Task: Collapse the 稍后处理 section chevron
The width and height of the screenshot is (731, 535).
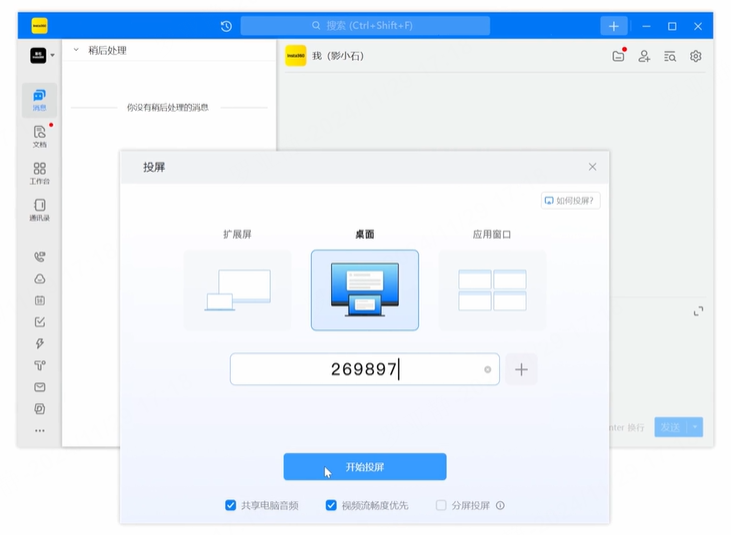Action: [76, 50]
